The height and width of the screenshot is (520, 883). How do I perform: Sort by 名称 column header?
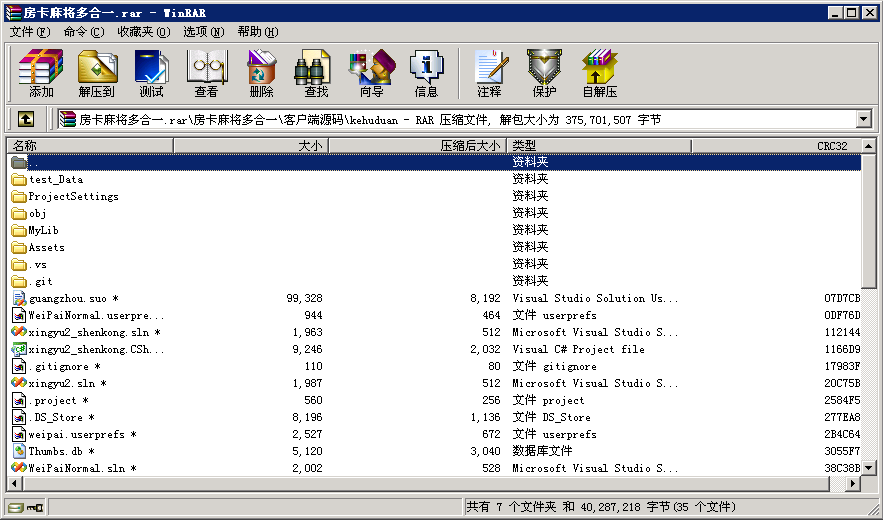90,146
